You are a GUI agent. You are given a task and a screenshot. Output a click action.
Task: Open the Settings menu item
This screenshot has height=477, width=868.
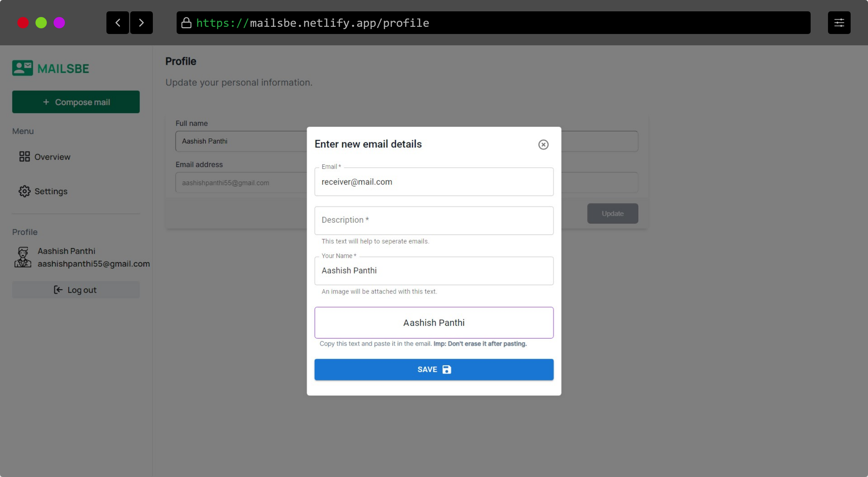tap(51, 191)
